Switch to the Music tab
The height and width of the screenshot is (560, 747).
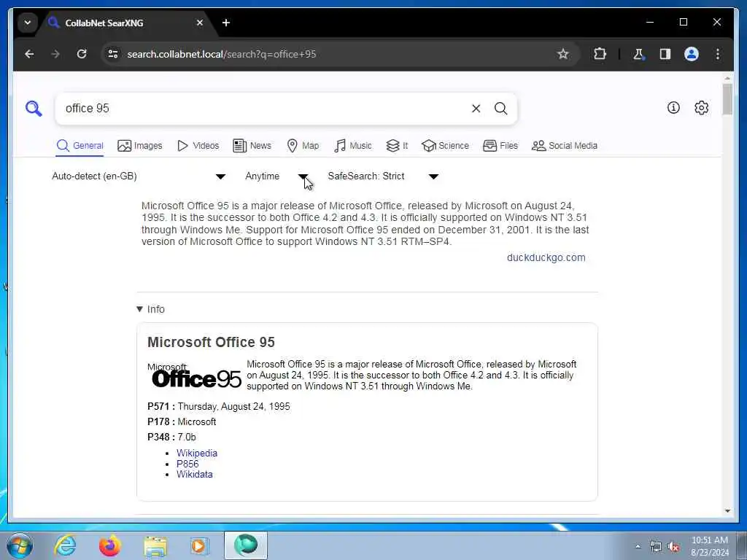tap(353, 146)
